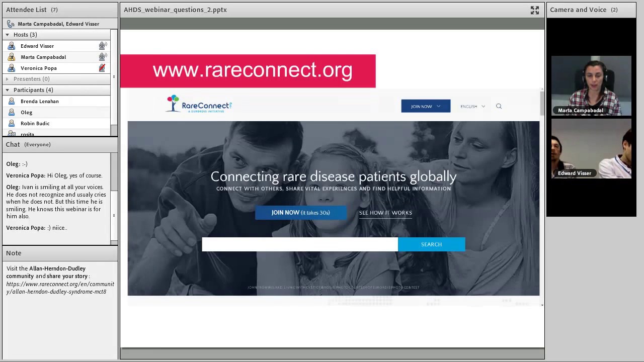The width and height of the screenshot is (644, 362).
Task: Open the JOIN NOW dropdown in header
Action: click(x=426, y=106)
